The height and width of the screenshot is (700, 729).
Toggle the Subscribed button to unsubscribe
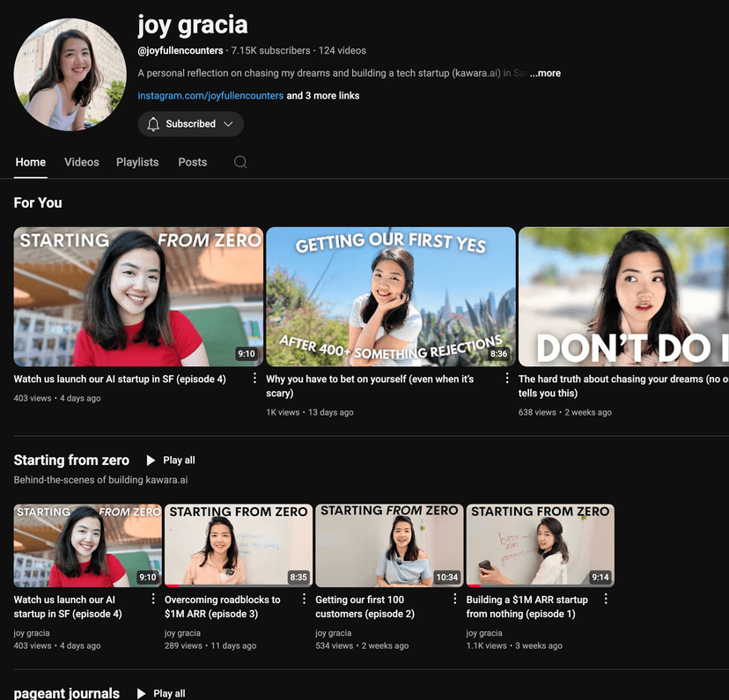190,124
